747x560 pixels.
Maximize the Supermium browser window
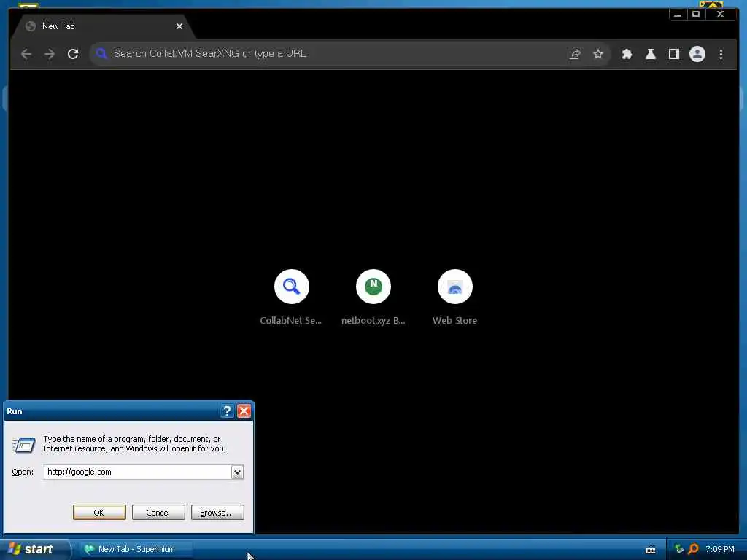[x=696, y=15]
